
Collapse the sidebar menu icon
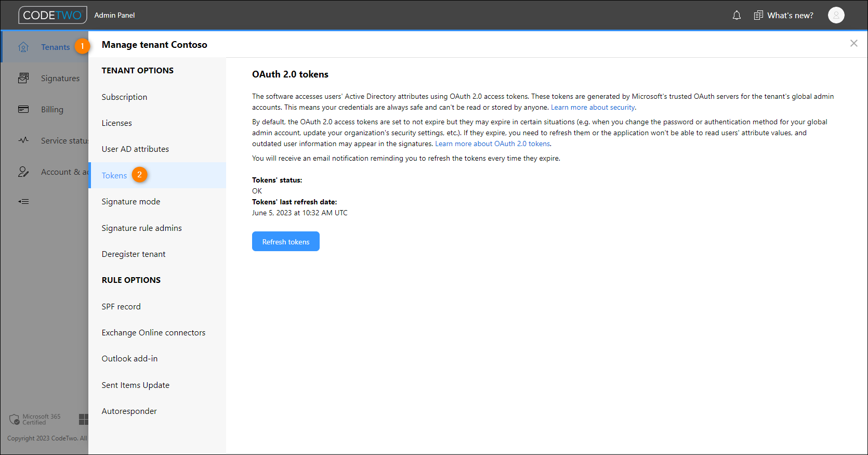pos(23,201)
